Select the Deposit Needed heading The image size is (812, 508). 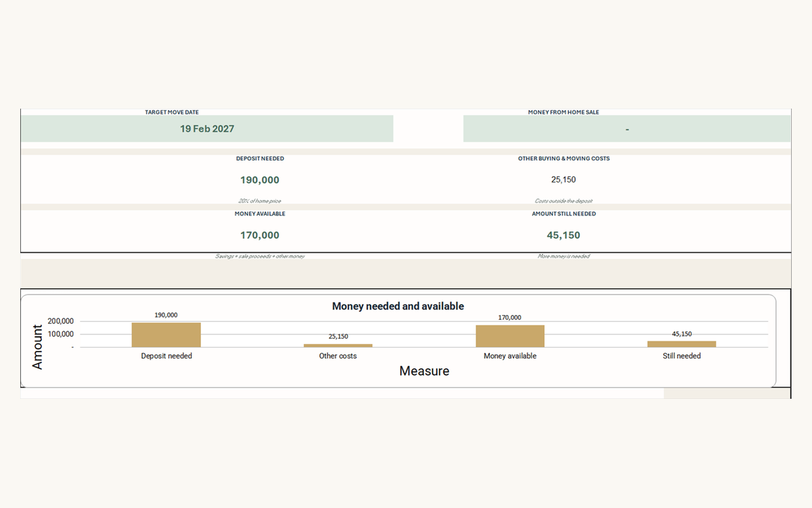260,158
